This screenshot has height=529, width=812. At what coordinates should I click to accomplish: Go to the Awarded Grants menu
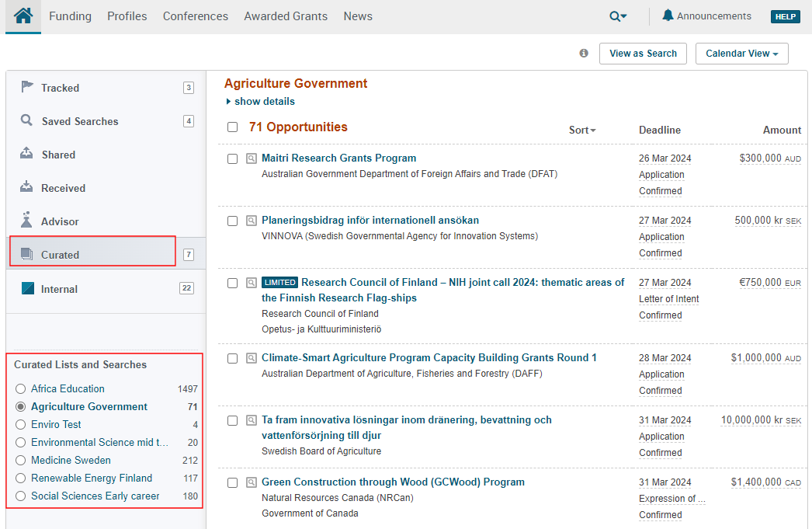pyautogui.click(x=286, y=16)
